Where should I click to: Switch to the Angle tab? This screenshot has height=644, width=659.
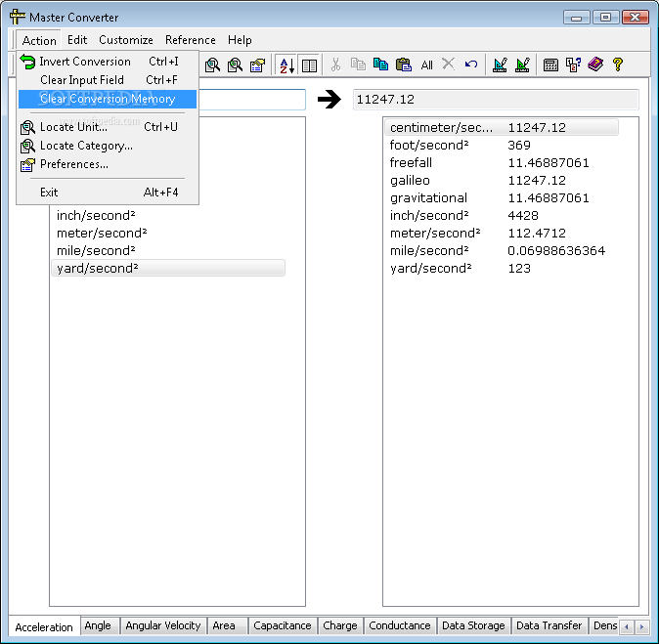98,625
